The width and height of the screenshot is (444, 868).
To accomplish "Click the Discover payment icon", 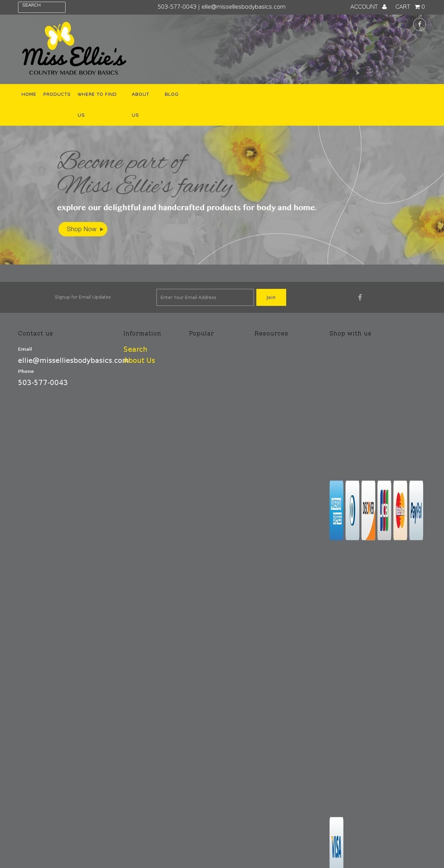I will [x=368, y=510].
